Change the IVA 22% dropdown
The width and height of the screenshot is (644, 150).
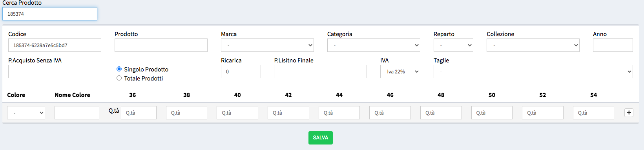point(400,71)
